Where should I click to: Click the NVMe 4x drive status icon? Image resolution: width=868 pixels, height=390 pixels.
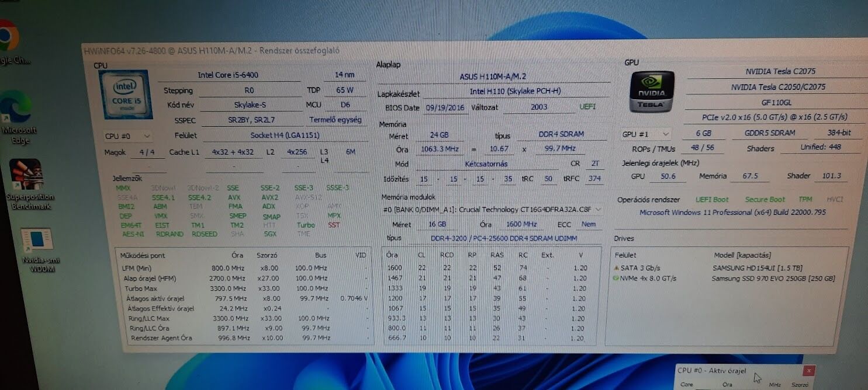click(615, 278)
